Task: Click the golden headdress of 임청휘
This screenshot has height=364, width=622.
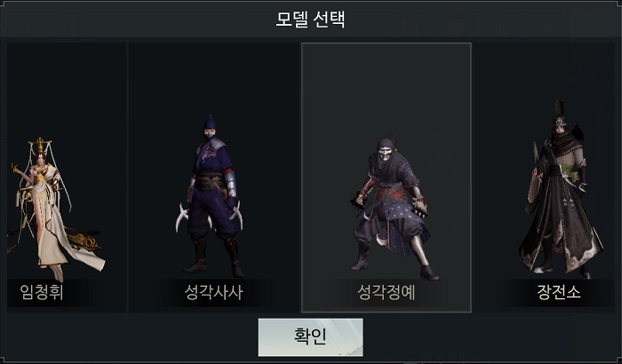Action: [x=40, y=146]
